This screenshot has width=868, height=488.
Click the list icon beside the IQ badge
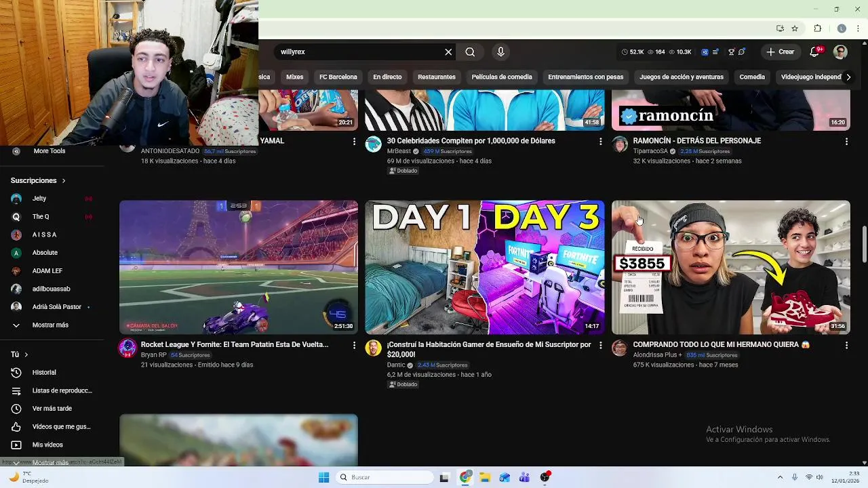pos(715,52)
